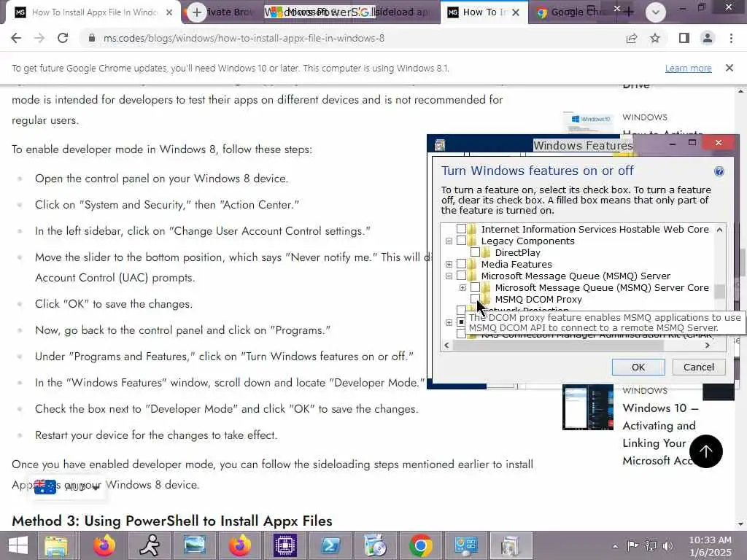The width and height of the screenshot is (747, 560).
Task: Open the Windows Start button
Action: [x=18, y=545]
